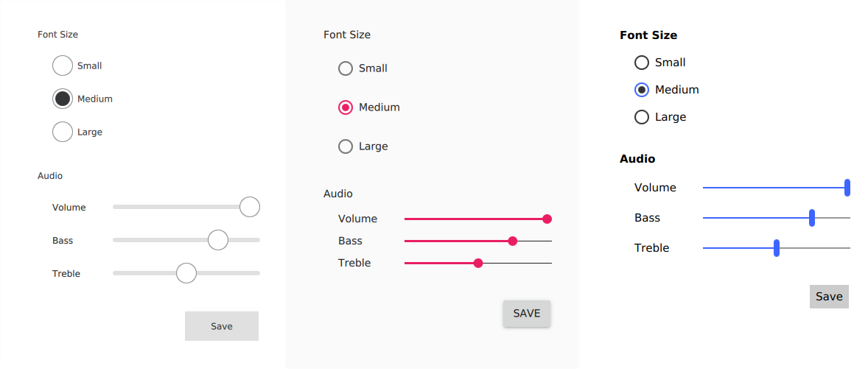
Task: Select the Small option in the pink-themed panel
Action: 346,68
